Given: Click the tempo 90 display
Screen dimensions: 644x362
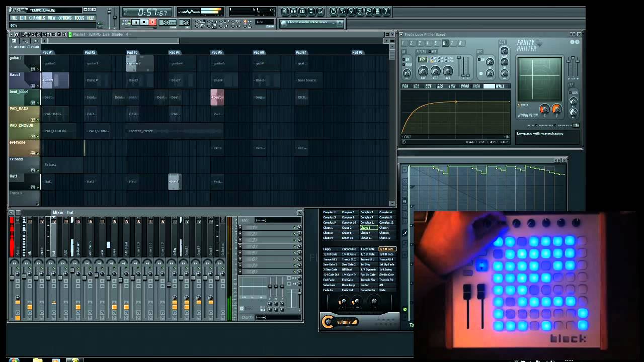Looking at the screenshot, I should coord(168,22).
